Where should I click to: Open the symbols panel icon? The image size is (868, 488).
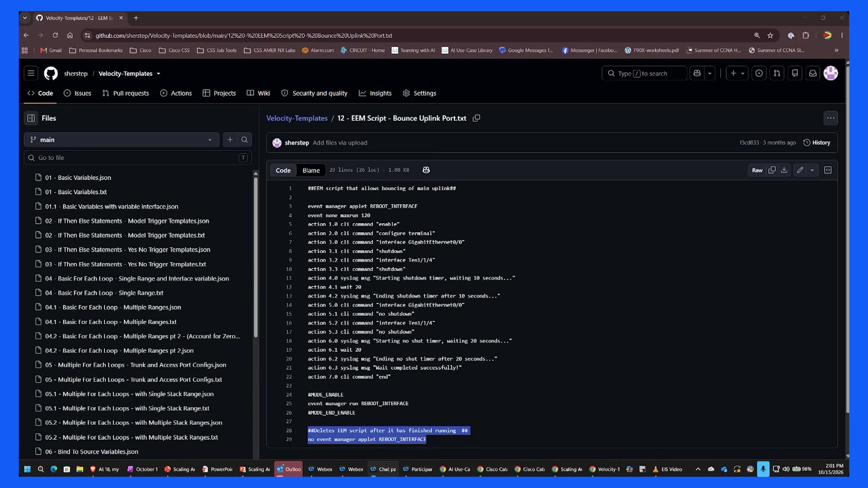pyautogui.click(x=828, y=170)
